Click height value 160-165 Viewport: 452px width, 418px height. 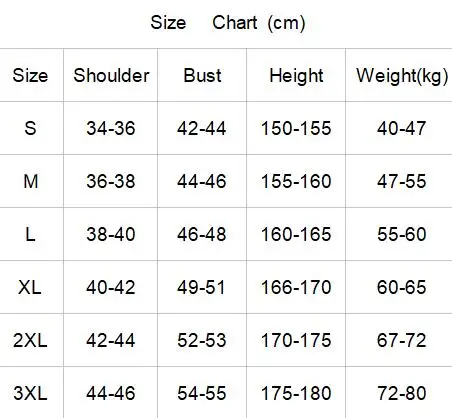296,234
